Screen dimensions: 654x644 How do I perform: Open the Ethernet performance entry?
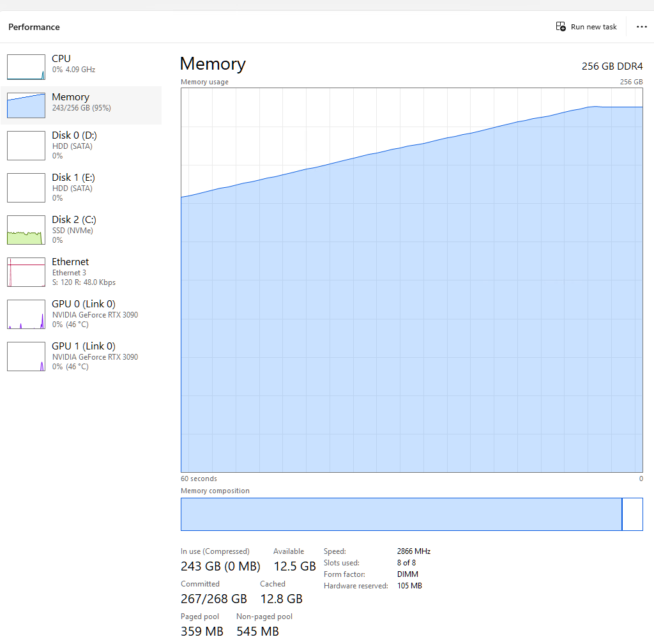81,272
